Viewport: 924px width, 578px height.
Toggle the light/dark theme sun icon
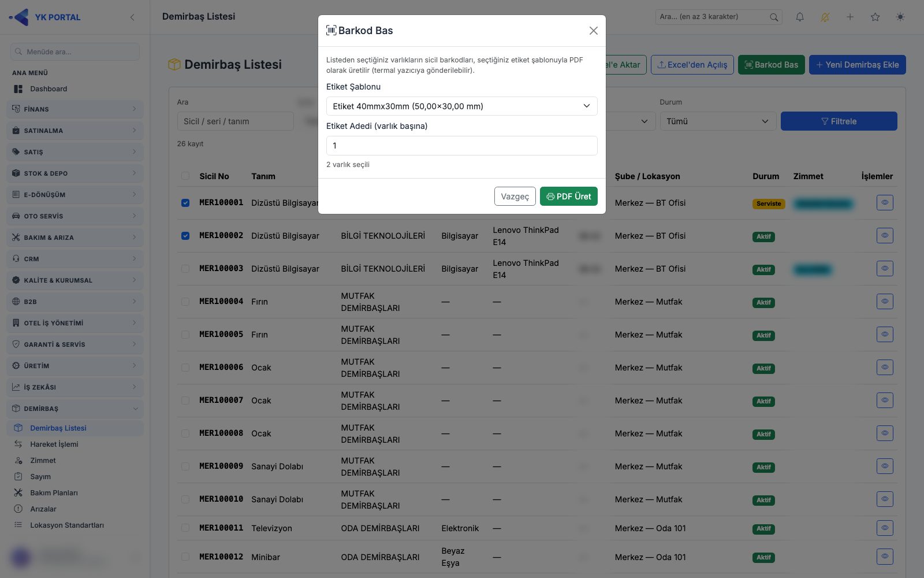coord(900,17)
